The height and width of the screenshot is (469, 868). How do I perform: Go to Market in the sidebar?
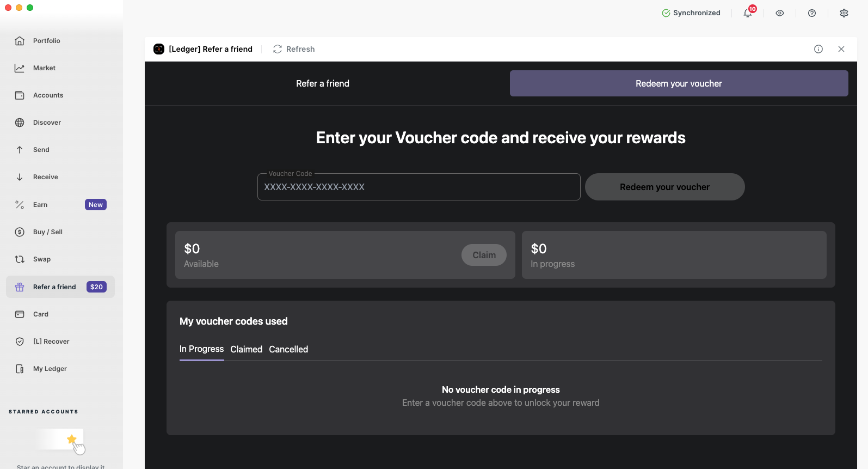(44, 68)
